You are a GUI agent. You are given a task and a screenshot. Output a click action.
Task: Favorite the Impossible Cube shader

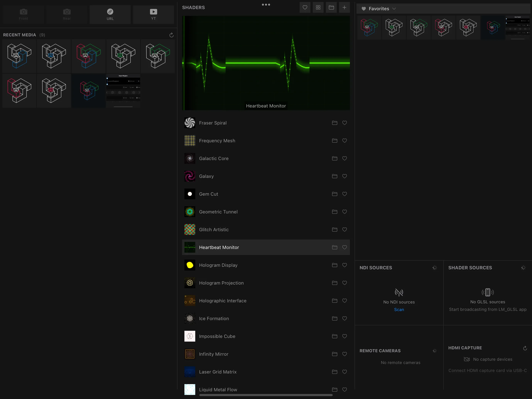344,337
